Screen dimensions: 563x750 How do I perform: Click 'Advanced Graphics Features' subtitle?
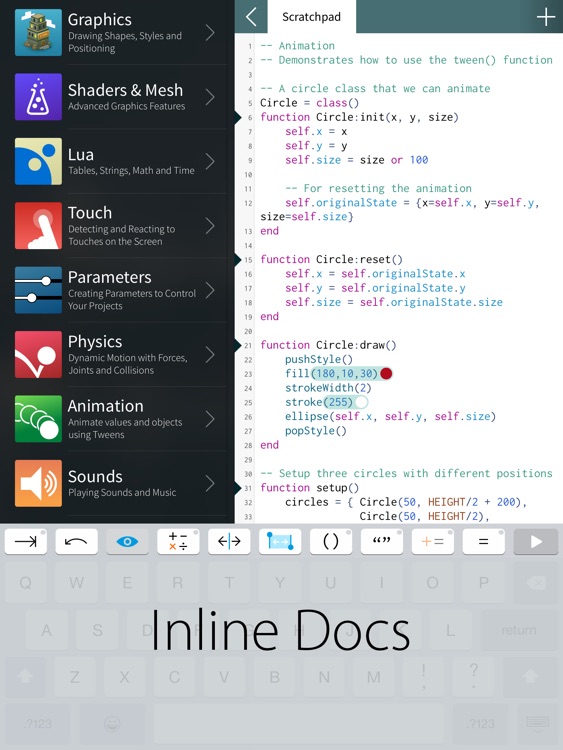tap(126, 106)
